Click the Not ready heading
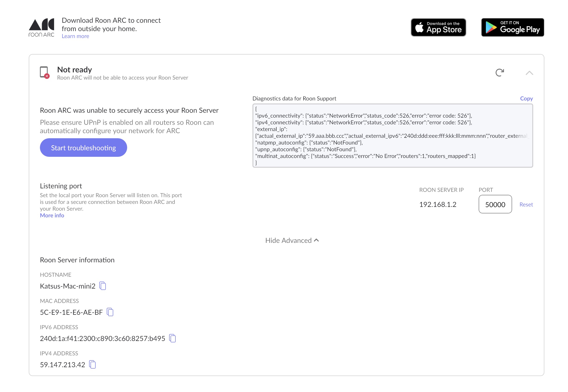Image resolution: width=568 pixels, height=392 pixels. [74, 70]
